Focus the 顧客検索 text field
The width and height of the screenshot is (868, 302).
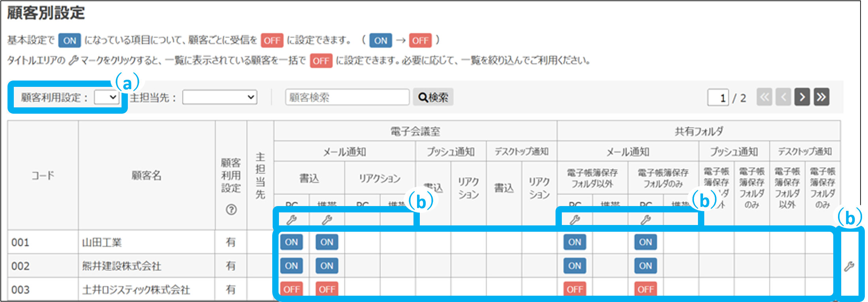347,98
